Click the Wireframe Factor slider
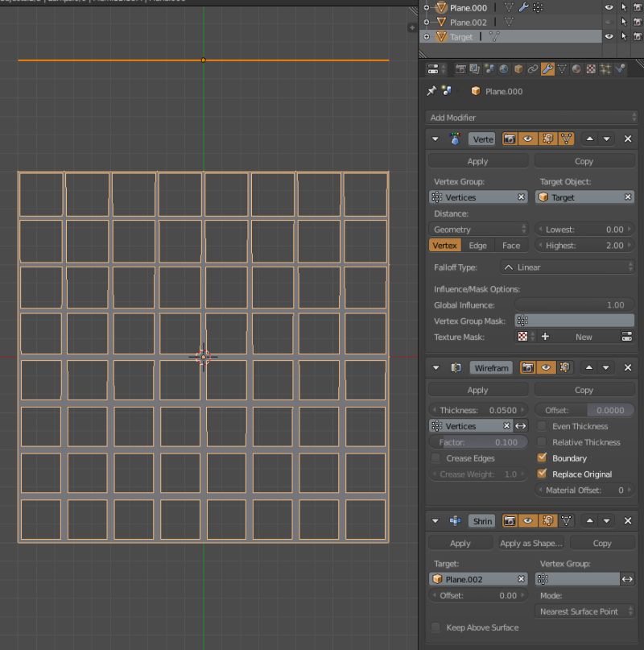Image resolution: width=644 pixels, height=650 pixels. 478,442
